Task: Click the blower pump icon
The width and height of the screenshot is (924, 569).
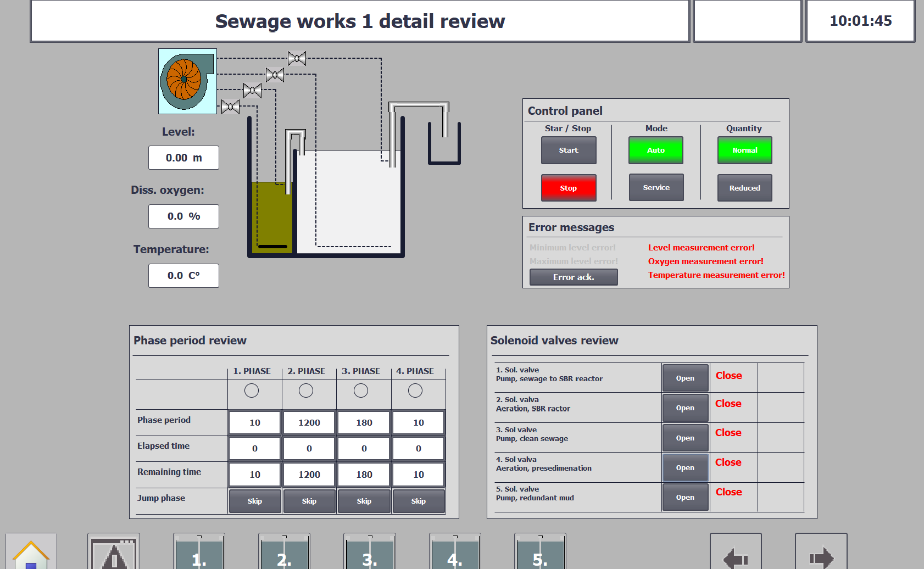Action: click(x=187, y=81)
